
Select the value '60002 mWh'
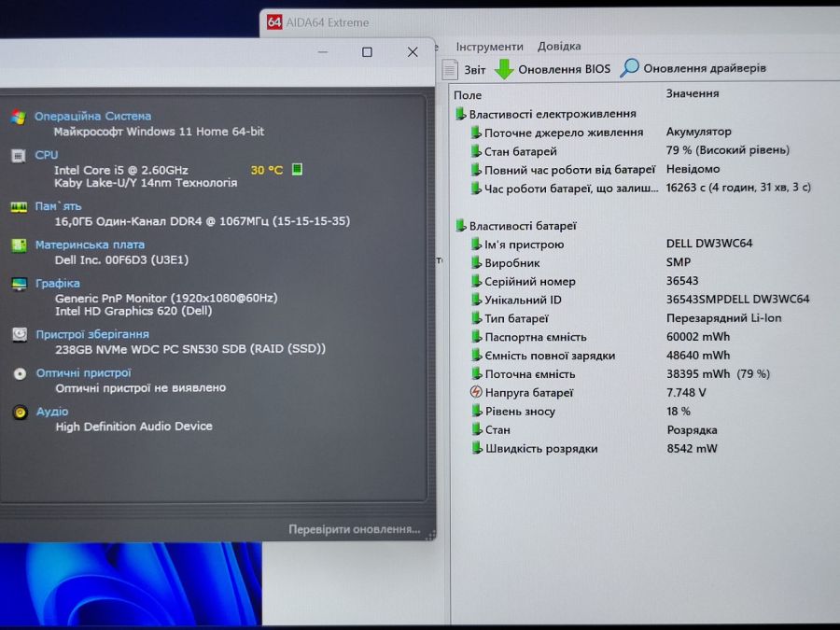point(698,336)
